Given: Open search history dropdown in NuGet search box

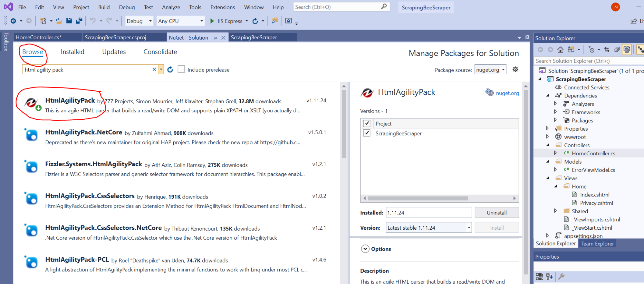Looking at the screenshot, I should pos(161,69).
